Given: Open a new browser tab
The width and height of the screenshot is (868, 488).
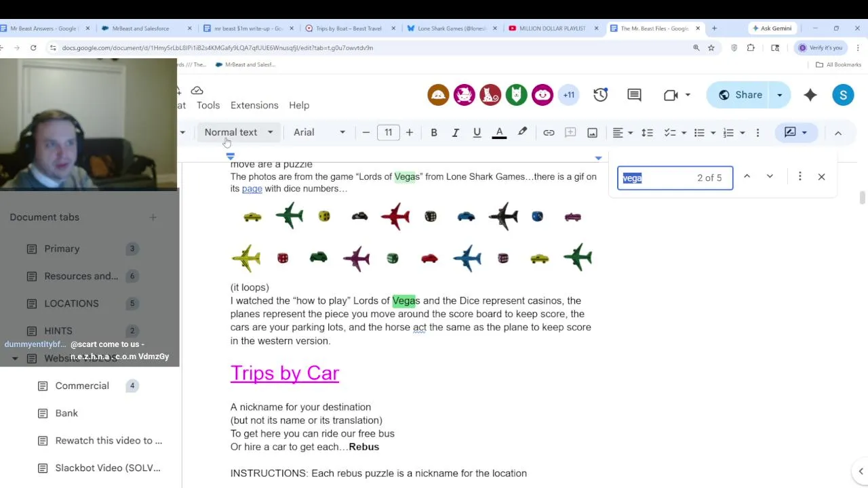Looking at the screenshot, I should point(714,28).
